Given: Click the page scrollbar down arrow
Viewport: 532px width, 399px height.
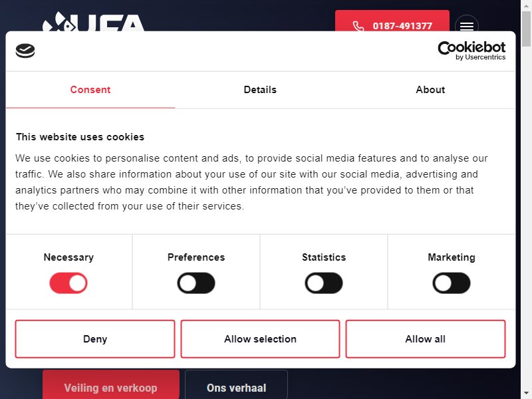Looking at the screenshot, I should (x=526, y=394).
